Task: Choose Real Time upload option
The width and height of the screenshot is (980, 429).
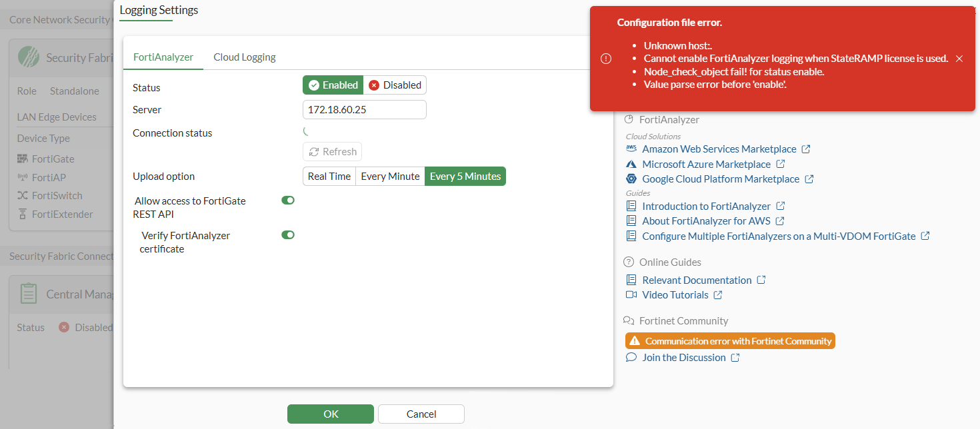Action: pos(329,176)
